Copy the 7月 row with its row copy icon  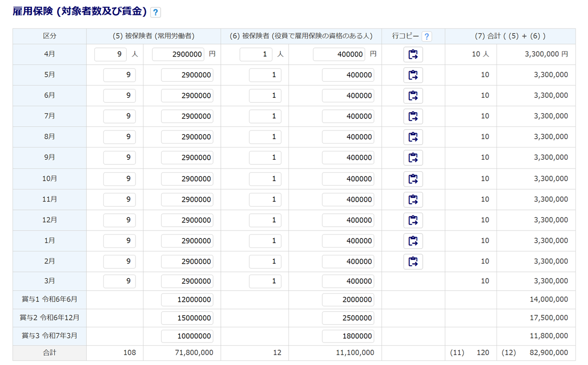[413, 116]
